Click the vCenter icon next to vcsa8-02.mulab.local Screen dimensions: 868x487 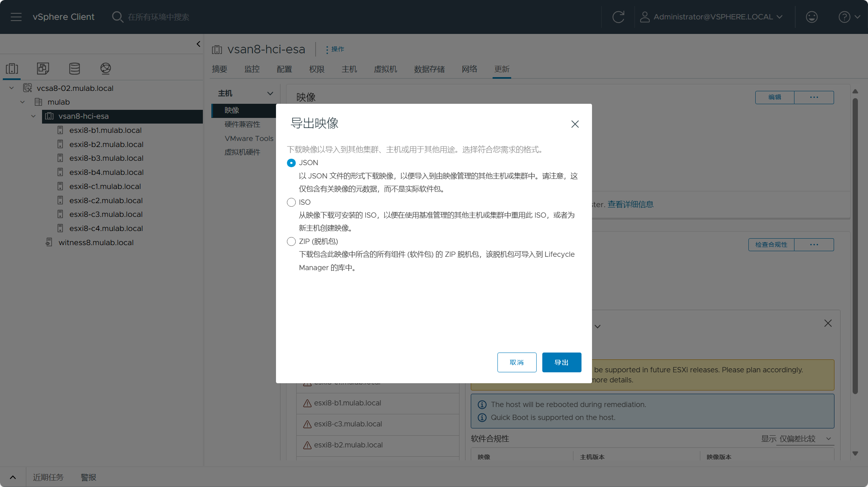coord(27,88)
